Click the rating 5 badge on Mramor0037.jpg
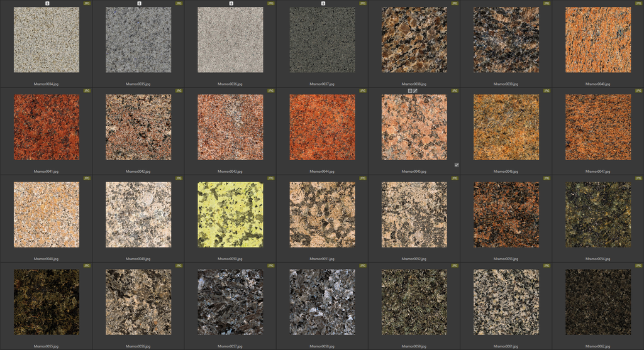The image size is (644, 350). click(323, 3)
